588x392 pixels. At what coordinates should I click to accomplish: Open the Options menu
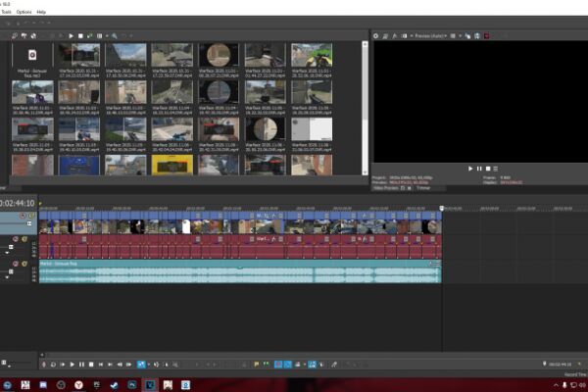(24, 12)
